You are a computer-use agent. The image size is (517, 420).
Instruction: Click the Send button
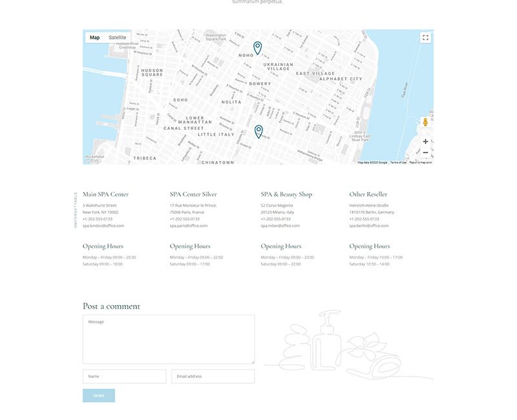(99, 395)
